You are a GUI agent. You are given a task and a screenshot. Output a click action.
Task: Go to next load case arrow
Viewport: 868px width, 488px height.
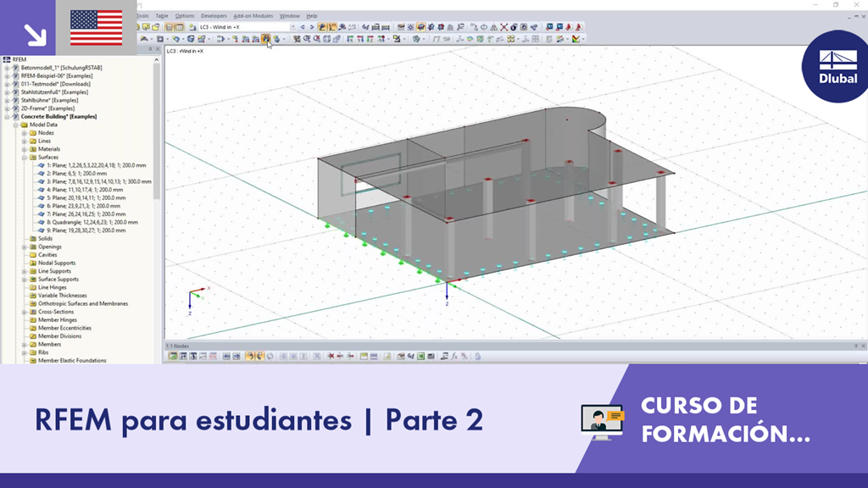(x=312, y=27)
